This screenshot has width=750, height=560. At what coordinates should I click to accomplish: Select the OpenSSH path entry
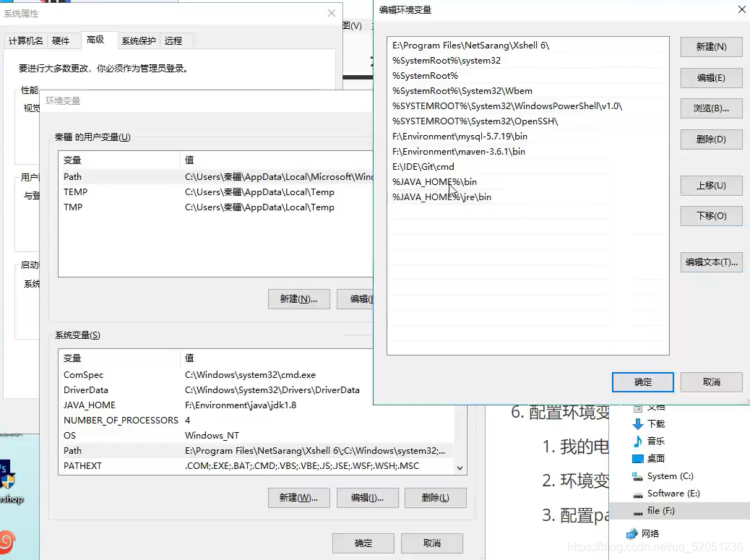pos(527,121)
